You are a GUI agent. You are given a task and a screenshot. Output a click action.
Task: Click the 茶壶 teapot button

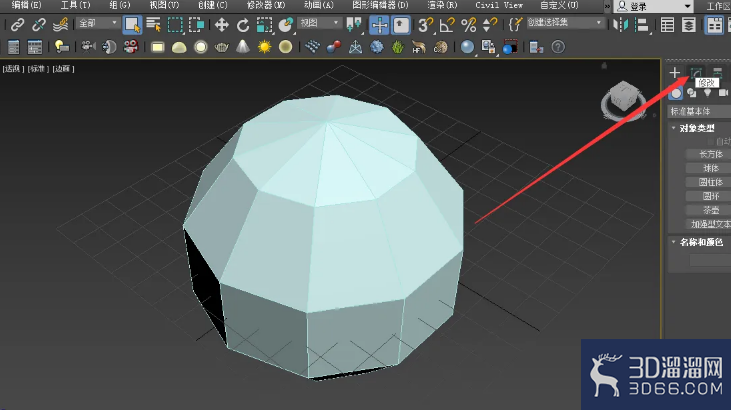coord(710,210)
